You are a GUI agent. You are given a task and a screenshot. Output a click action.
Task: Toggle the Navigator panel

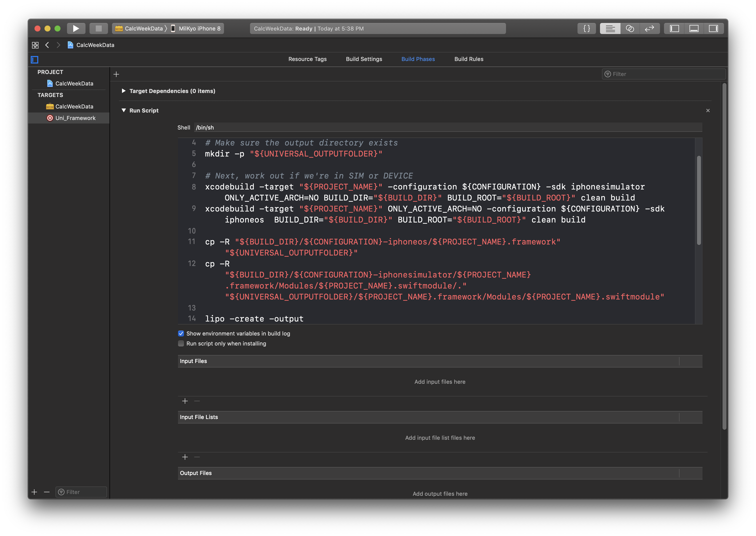(x=674, y=28)
